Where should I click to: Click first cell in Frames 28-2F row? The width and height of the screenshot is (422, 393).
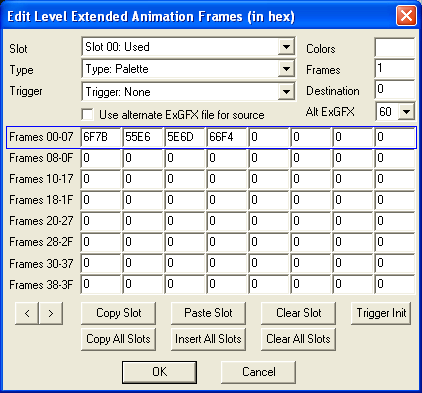coord(101,242)
